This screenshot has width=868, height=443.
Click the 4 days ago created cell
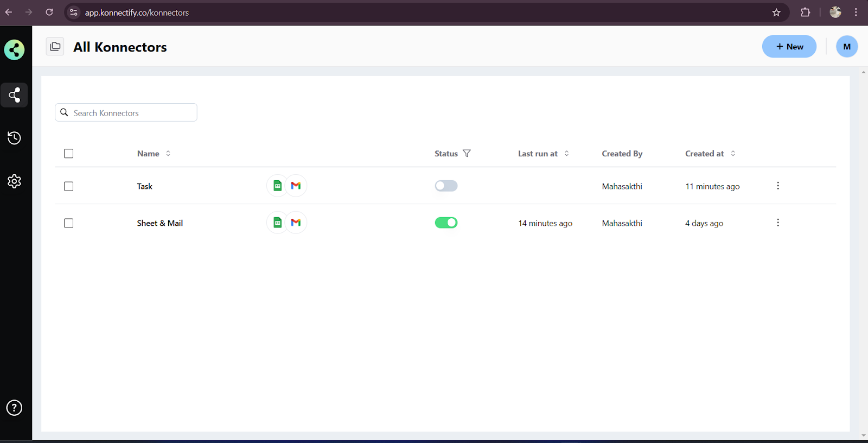[x=704, y=223]
